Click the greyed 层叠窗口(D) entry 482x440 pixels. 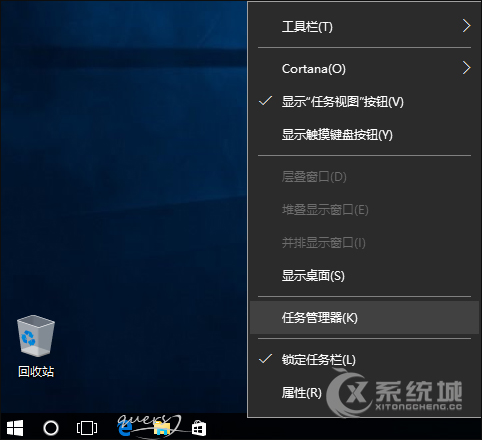tap(364, 177)
